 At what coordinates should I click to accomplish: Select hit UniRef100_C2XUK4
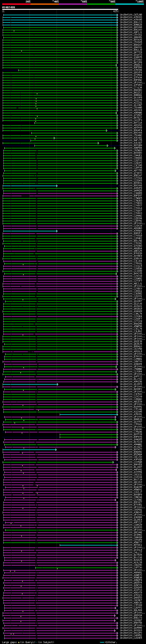[x=131, y=316]
